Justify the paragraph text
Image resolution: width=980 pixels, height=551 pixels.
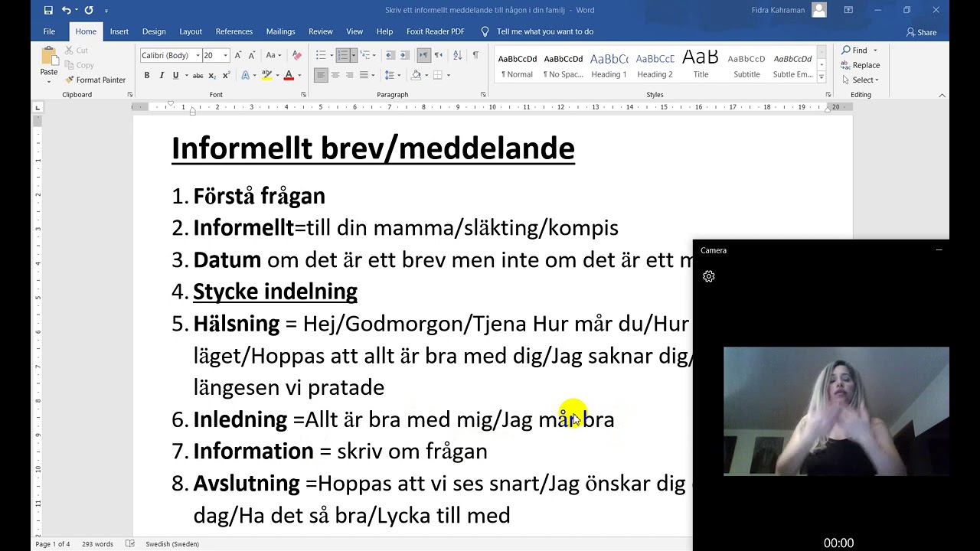pos(364,75)
